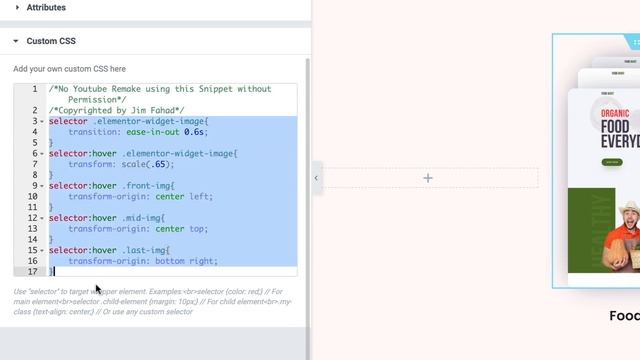
Task: Fold the code block at line 12
Action: click(42, 218)
